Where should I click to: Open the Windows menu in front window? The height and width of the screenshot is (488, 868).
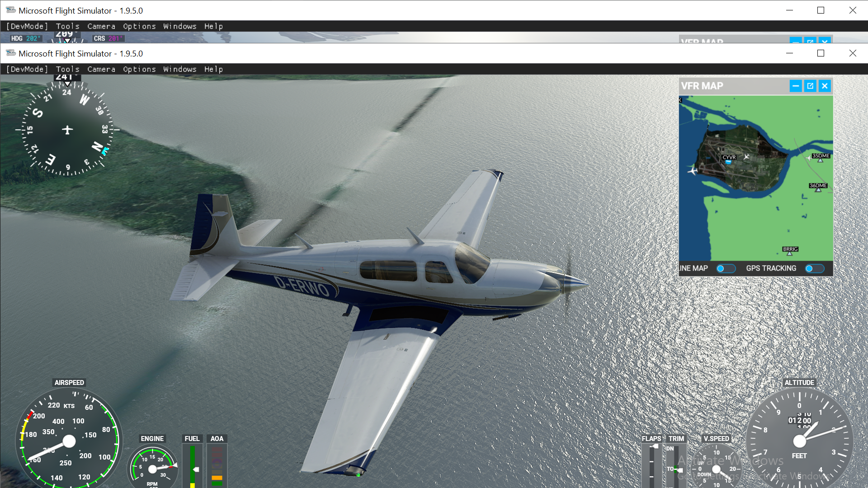(x=180, y=69)
